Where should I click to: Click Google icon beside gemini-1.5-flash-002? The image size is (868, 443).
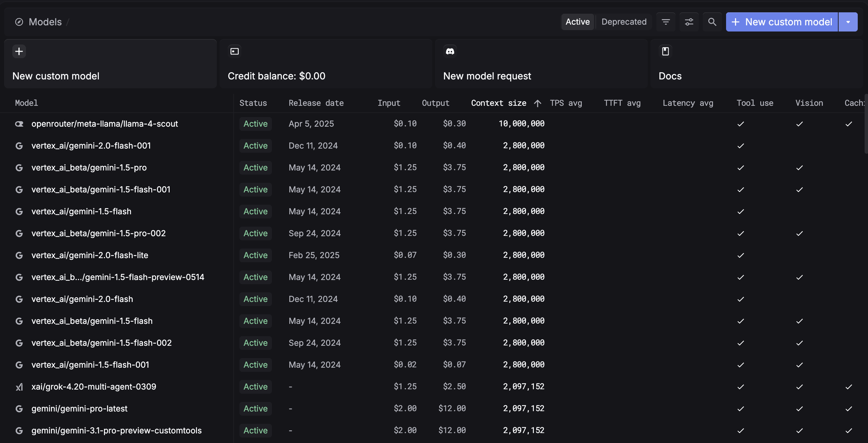click(19, 343)
